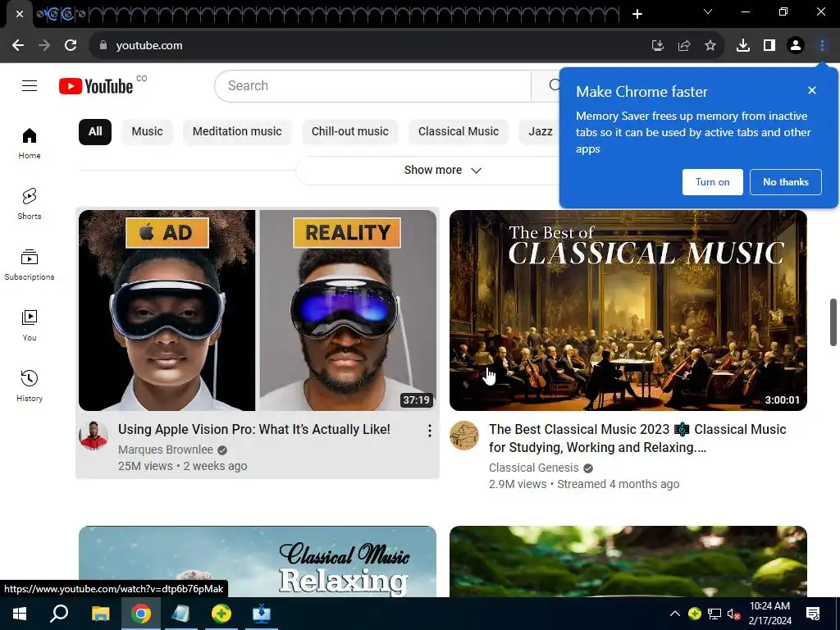Click the share page icon in address bar
This screenshot has height=630, width=840.
684,46
